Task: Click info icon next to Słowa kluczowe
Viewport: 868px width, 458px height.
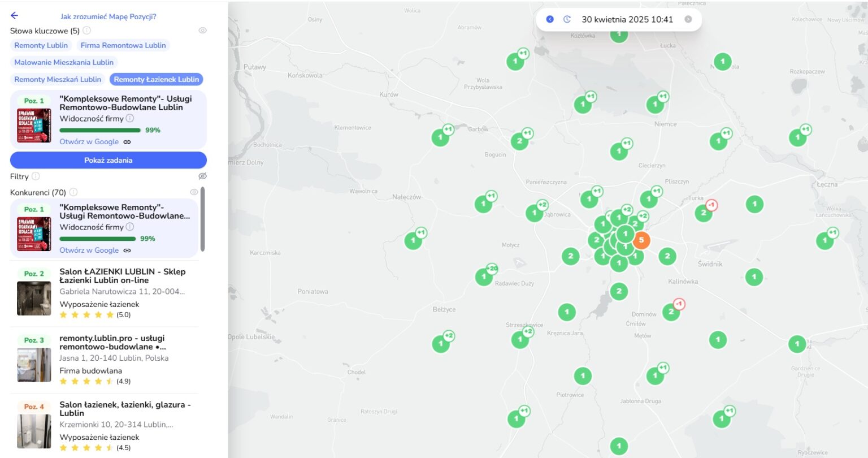Action: pyautogui.click(x=86, y=31)
